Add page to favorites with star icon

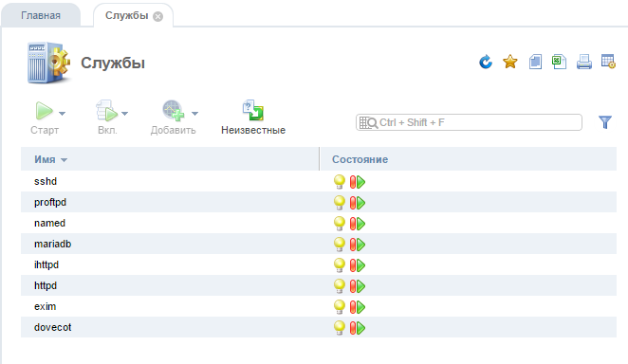(x=510, y=62)
